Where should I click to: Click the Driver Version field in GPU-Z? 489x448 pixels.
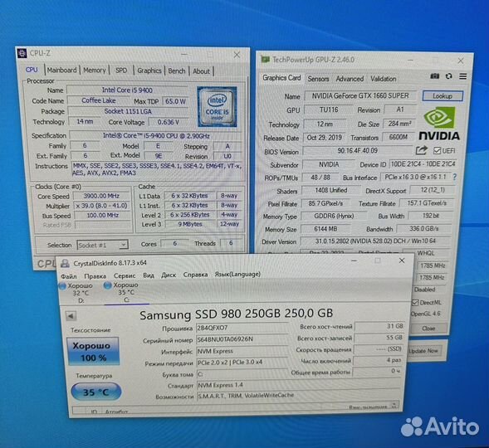(375, 241)
